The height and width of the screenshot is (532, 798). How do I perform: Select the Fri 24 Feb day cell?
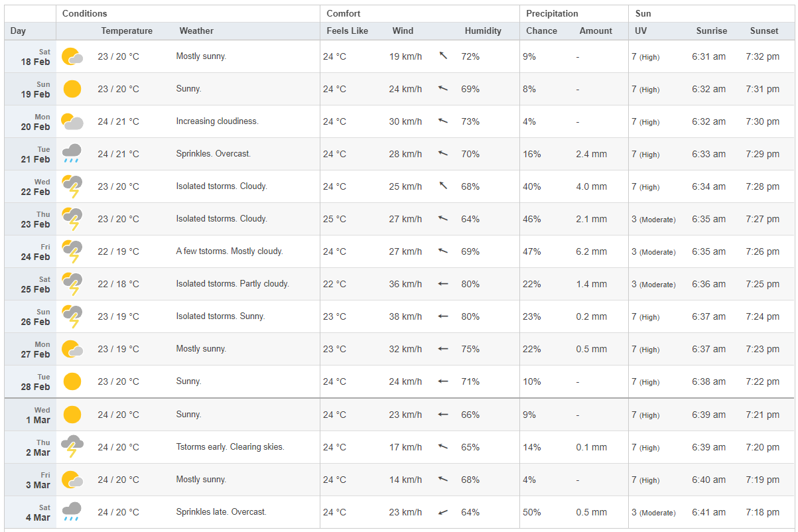[31, 251]
